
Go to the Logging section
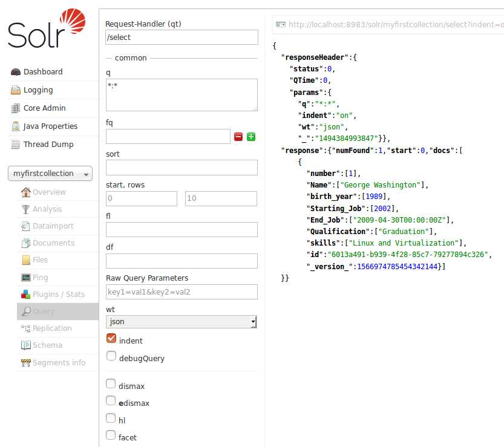tap(38, 90)
